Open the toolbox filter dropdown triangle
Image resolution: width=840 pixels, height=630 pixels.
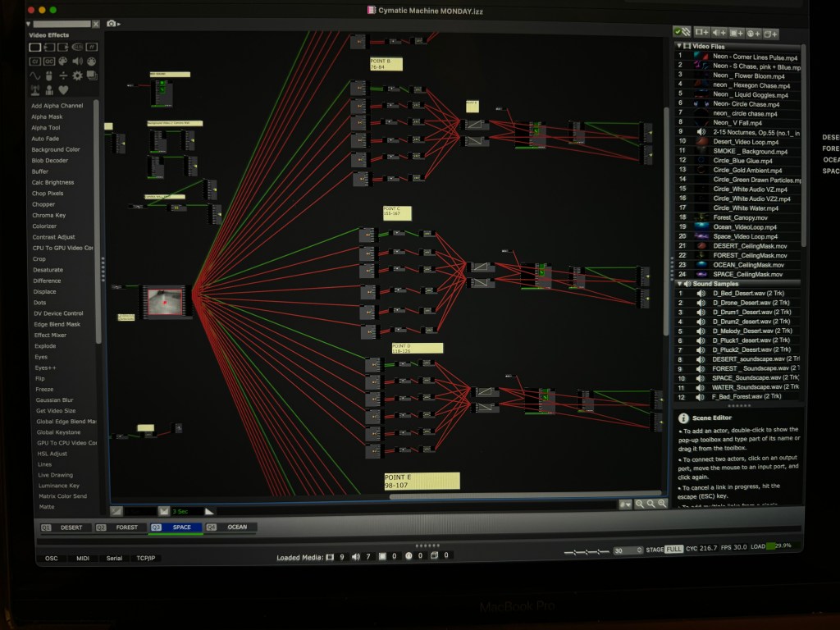(30, 25)
